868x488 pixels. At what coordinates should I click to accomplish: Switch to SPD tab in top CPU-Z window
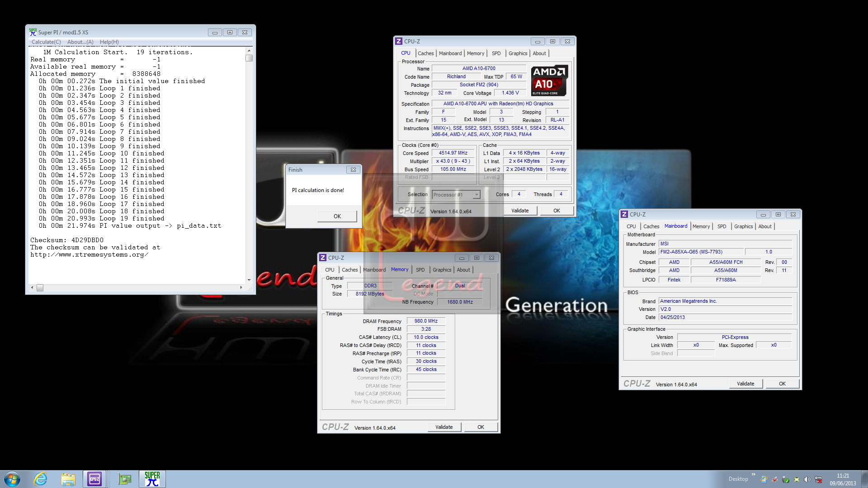[496, 53]
